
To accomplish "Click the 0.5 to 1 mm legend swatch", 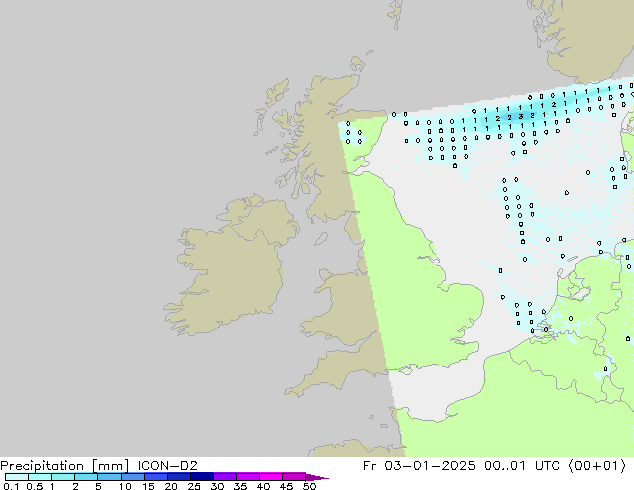I will pyautogui.click(x=40, y=477).
